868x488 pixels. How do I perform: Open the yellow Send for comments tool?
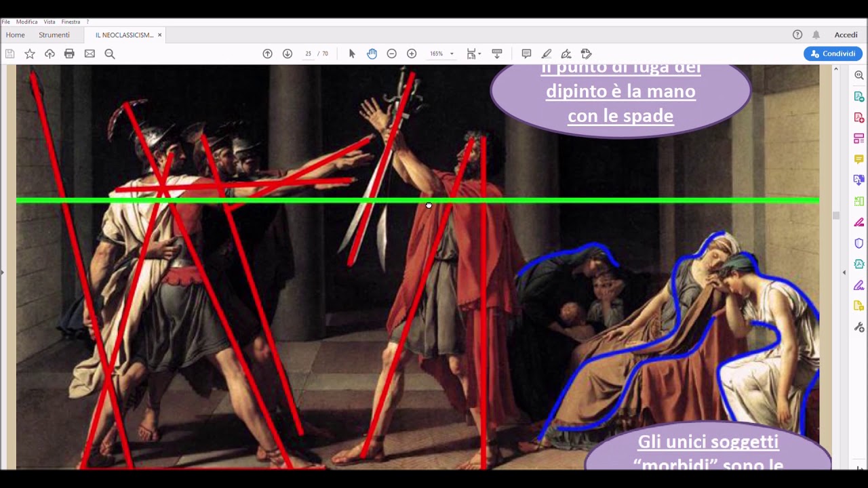pos(859,306)
